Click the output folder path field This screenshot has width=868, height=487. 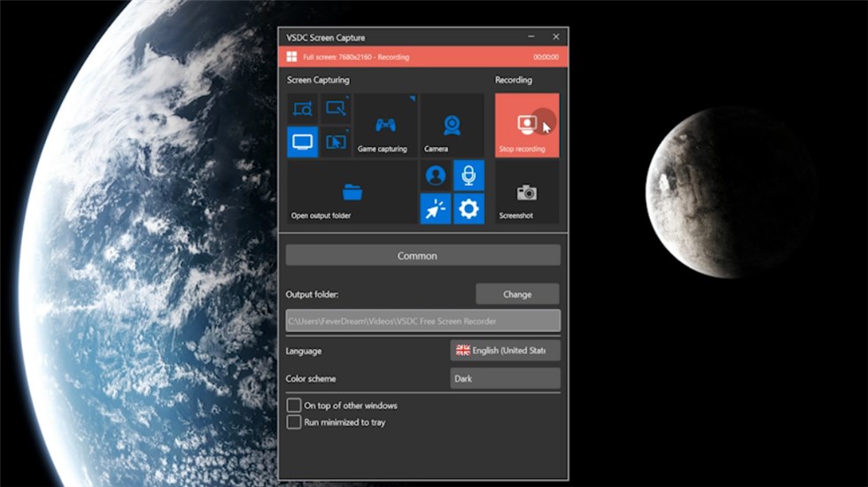point(423,321)
